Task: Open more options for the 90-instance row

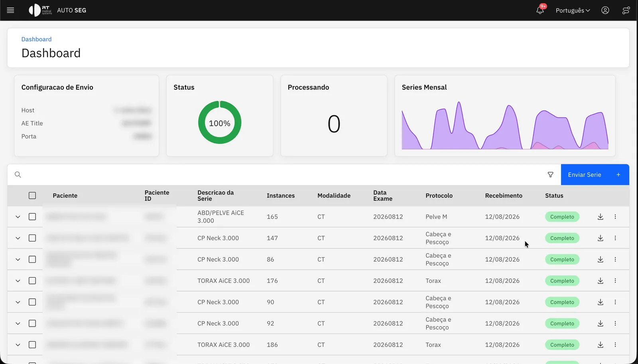Action: click(615, 302)
